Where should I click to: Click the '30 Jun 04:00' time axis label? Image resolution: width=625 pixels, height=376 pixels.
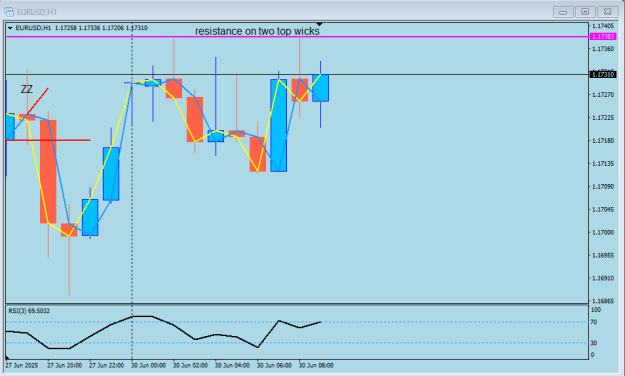tap(232, 365)
